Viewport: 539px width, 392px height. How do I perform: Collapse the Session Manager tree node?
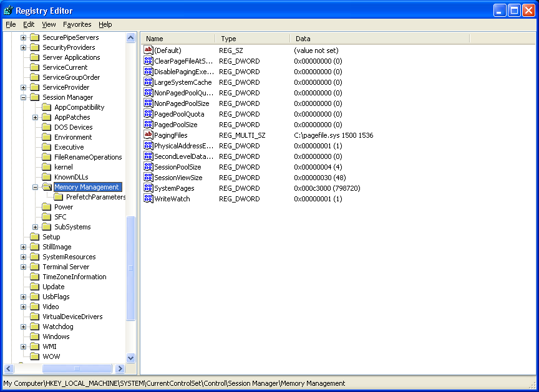[24, 97]
